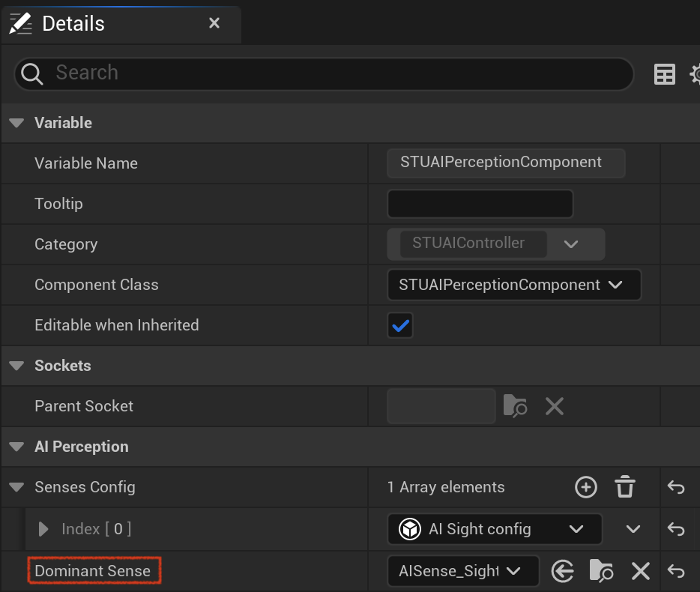Remove all Senses Config array elements
This screenshot has height=592, width=700.
(x=624, y=486)
